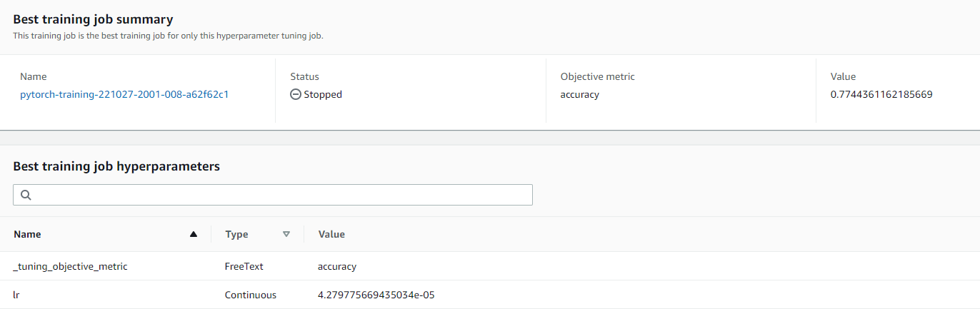Click the objective value 0.7744361162185669

(881, 94)
